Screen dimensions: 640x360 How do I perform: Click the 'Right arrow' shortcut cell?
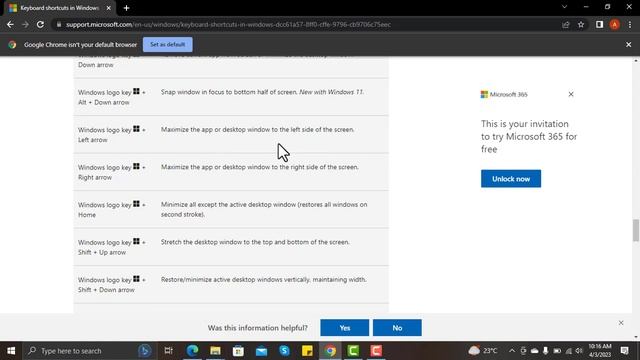(112, 172)
